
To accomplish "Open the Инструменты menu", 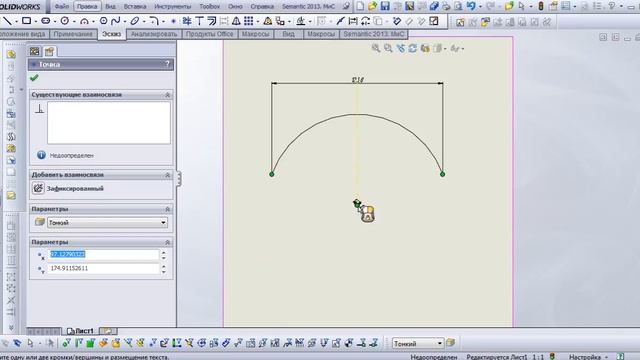I will point(173,7).
